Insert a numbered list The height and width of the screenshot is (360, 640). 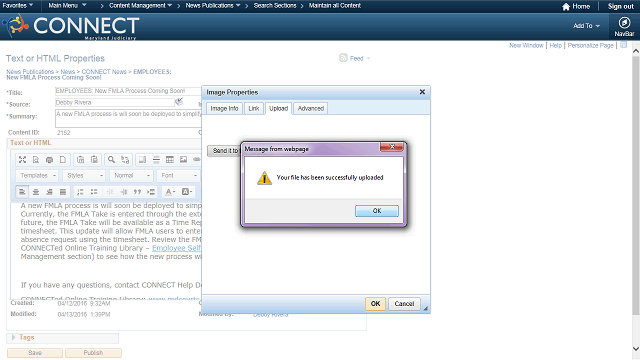coord(80,192)
